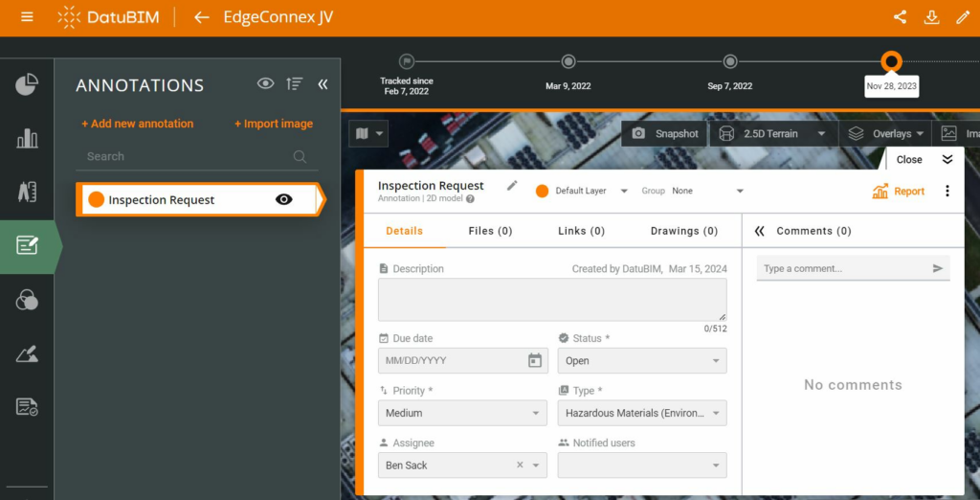This screenshot has height=500, width=980.
Task: Open the Assignee dropdown arrow
Action: [536, 466]
